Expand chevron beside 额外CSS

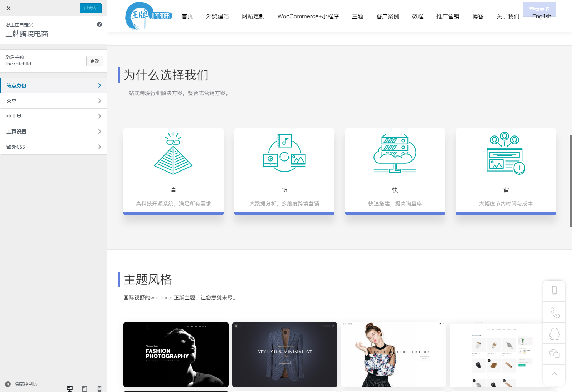point(99,147)
